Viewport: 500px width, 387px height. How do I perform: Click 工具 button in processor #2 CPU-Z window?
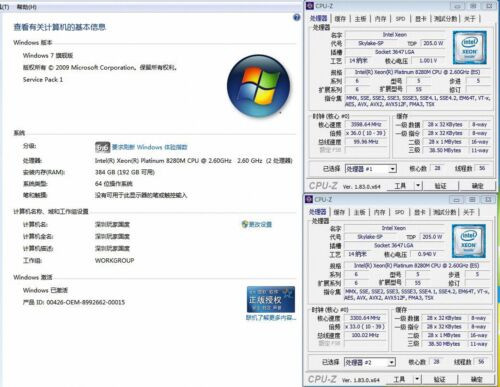pos(399,379)
